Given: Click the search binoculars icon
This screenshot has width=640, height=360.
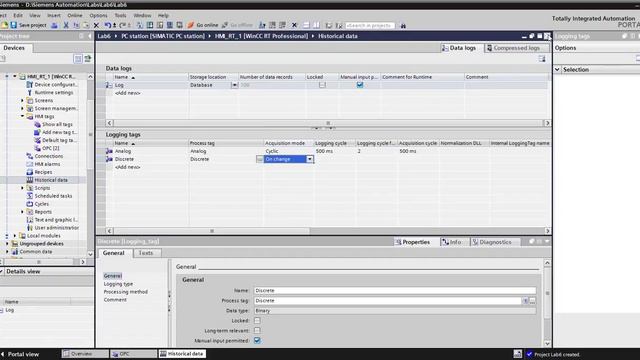Looking at the screenshot, I should tap(403, 25).
